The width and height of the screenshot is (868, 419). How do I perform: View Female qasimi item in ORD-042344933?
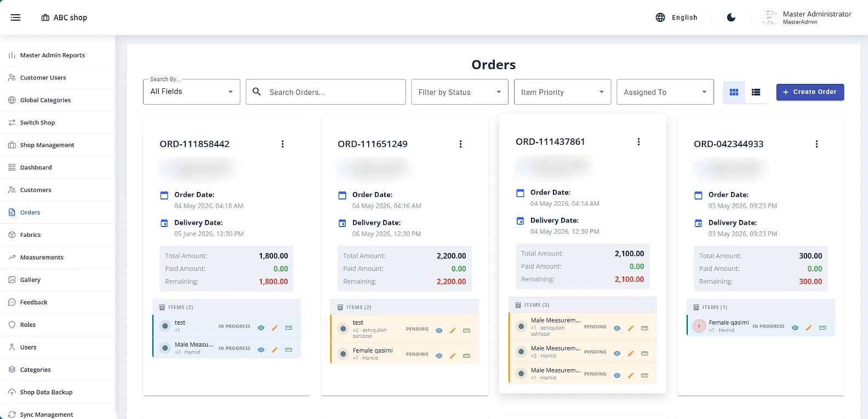pyautogui.click(x=795, y=327)
